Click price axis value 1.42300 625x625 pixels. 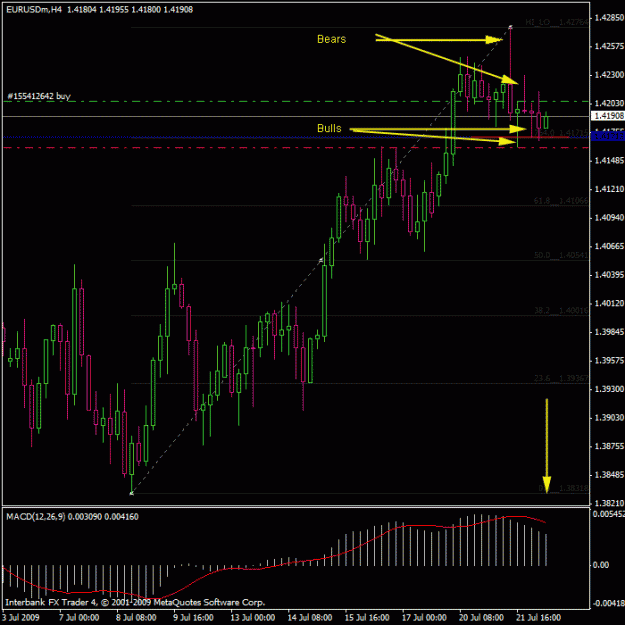pyautogui.click(x=609, y=75)
